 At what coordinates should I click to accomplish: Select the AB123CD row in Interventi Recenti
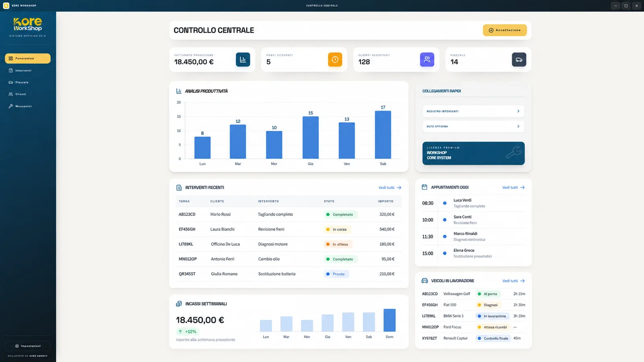click(x=289, y=214)
